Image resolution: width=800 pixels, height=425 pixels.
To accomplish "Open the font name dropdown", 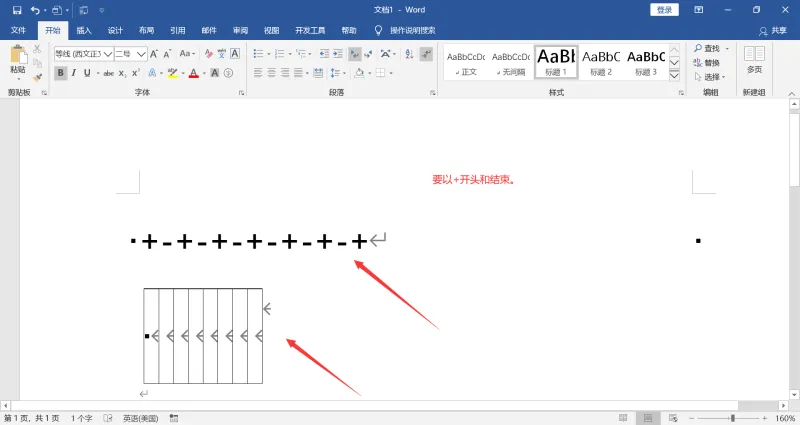I will click(108, 54).
